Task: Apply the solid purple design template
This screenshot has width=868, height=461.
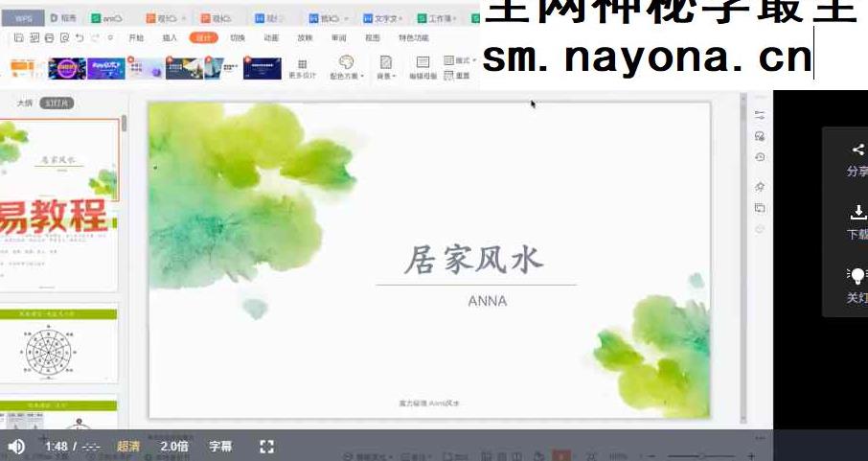Action: click(x=105, y=68)
